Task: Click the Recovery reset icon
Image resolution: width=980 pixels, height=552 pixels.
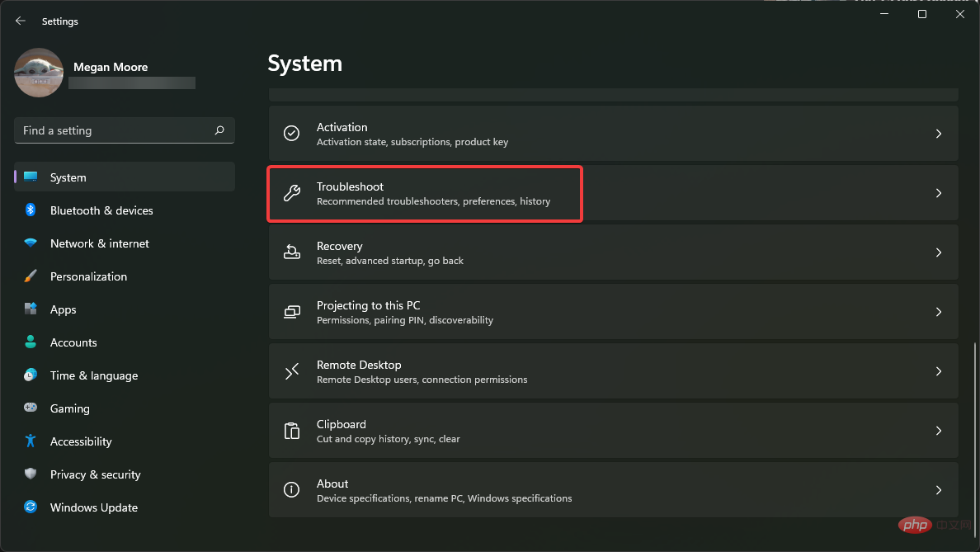Action: click(291, 252)
